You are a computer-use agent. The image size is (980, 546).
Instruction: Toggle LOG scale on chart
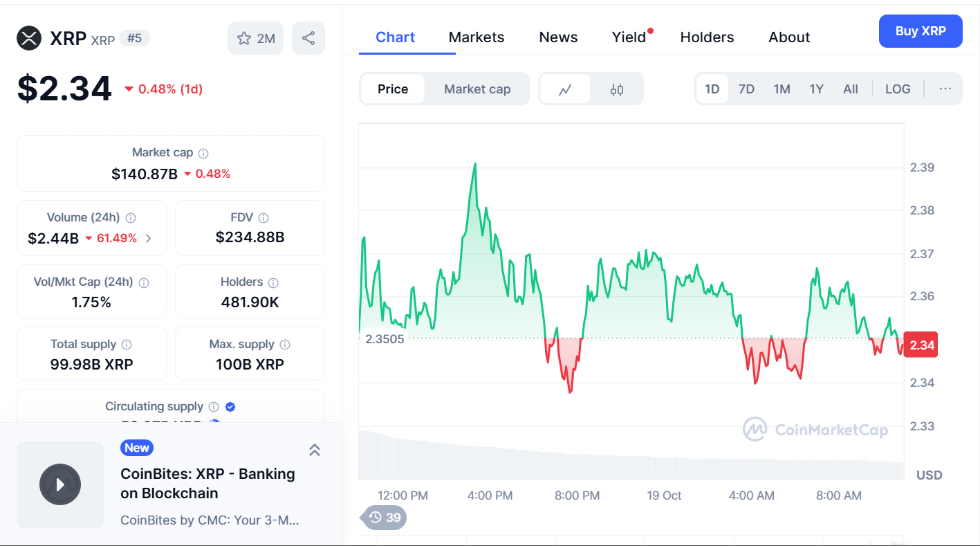tap(898, 89)
